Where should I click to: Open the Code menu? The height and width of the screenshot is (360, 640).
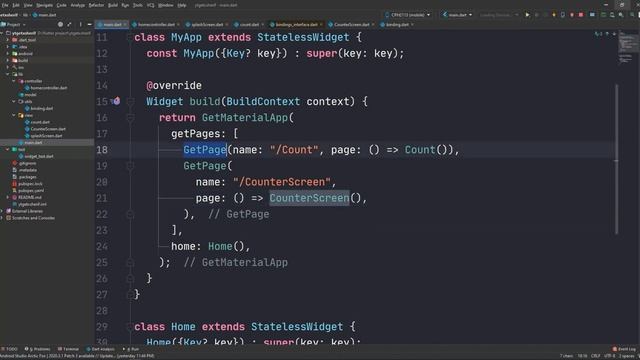[61, 5]
